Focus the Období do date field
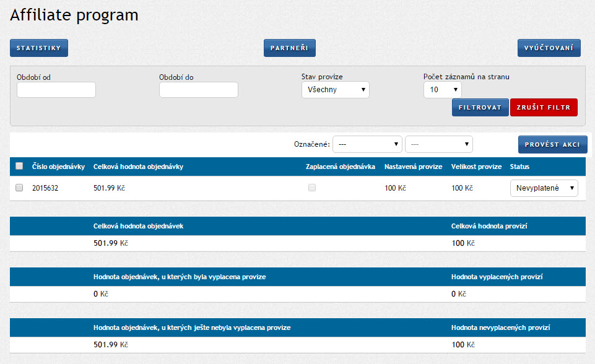Screen dimensions: 595x364 point(198,90)
